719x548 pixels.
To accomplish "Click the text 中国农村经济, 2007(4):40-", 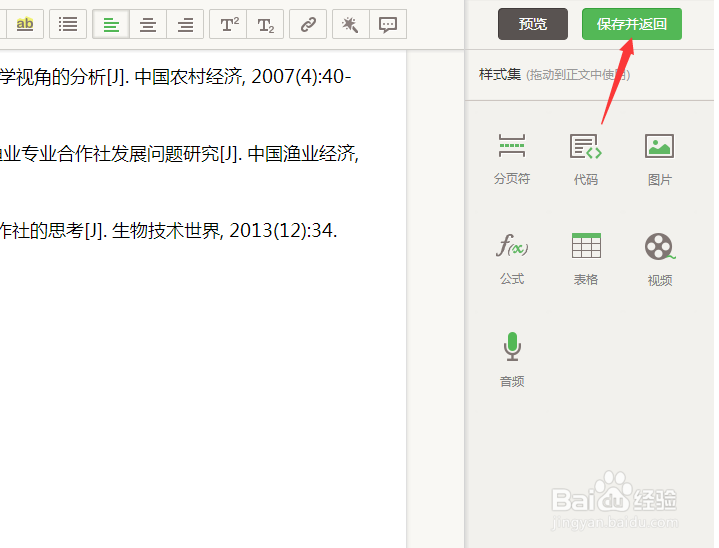I will pos(243,77).
